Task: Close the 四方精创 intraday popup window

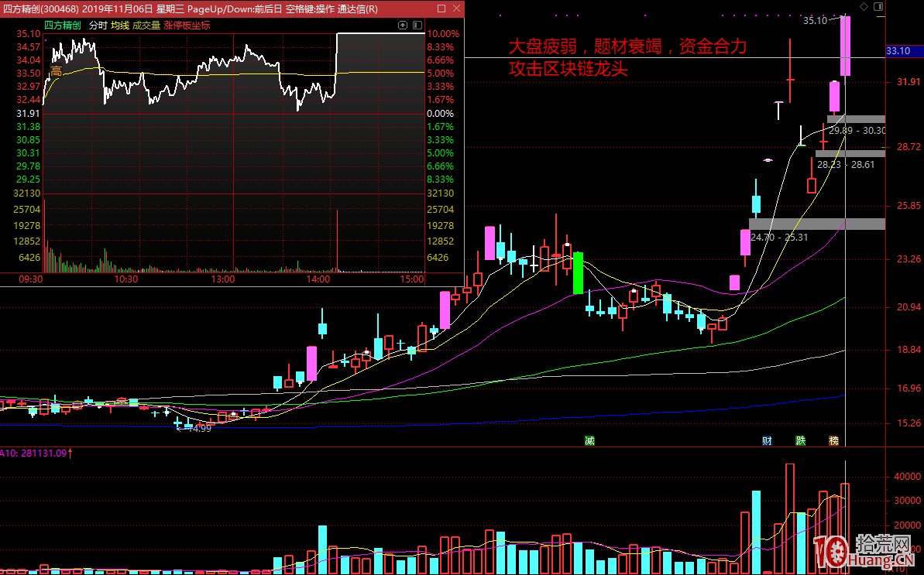Action: tap(457, 9)
